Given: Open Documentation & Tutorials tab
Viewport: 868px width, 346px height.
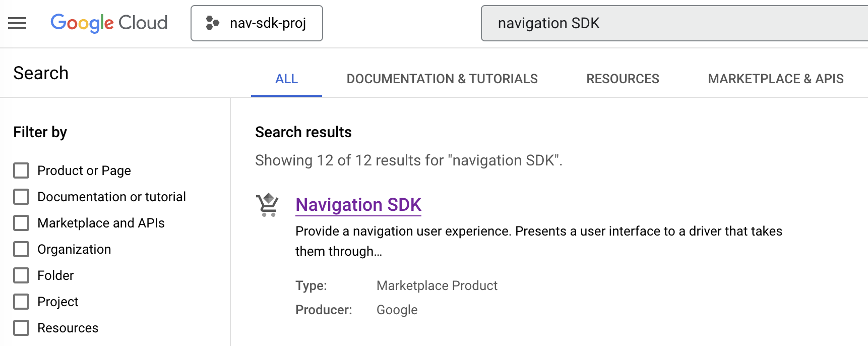Looking at the screenshot, I should (442, 79).
